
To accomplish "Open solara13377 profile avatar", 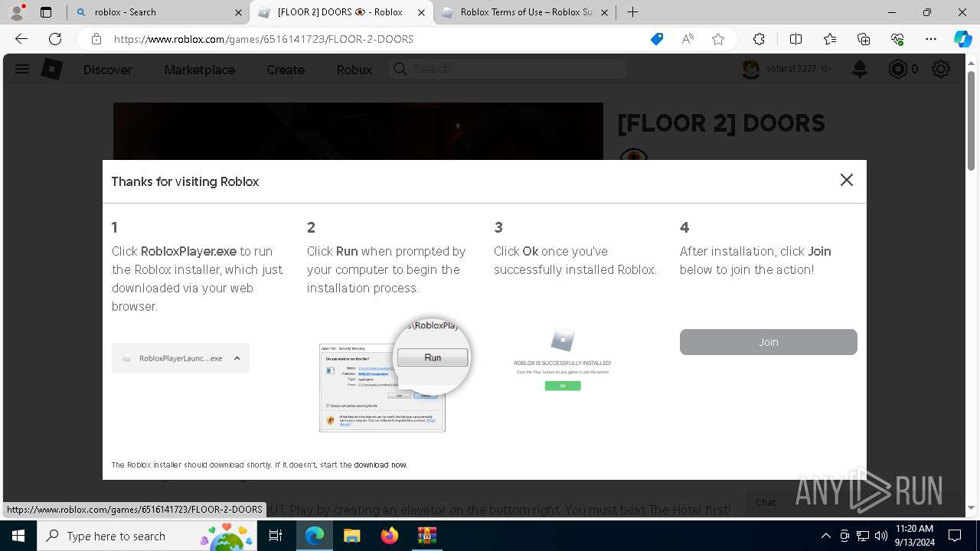I will (x=751, y=69).
